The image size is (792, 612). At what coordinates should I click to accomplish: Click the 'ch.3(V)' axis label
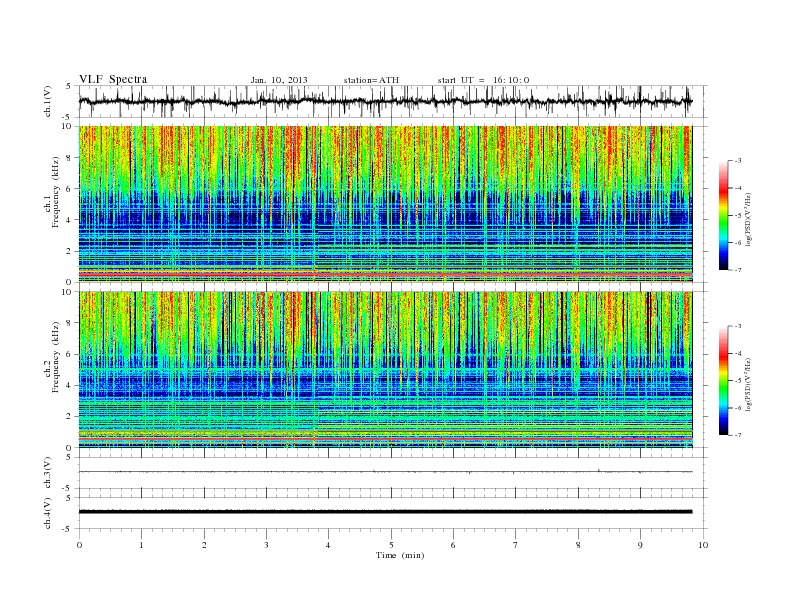(x=48, y=473)
